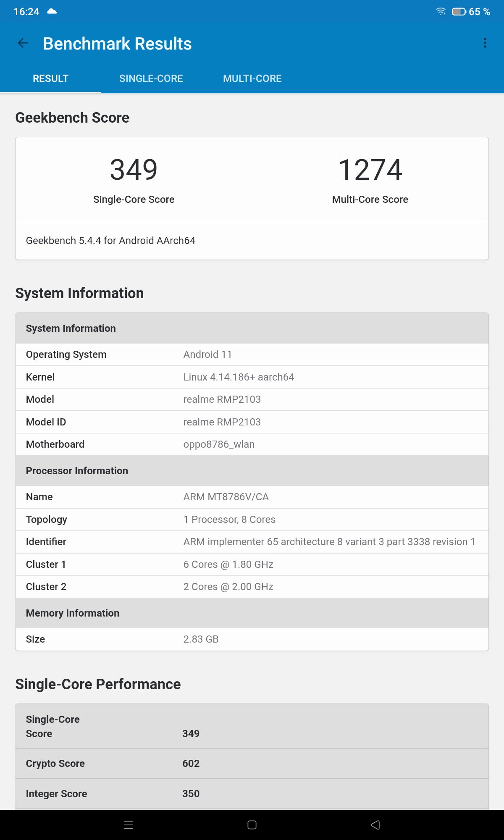Tap the Android home button
Screen dimensions: 504x840
pos(252,825)
